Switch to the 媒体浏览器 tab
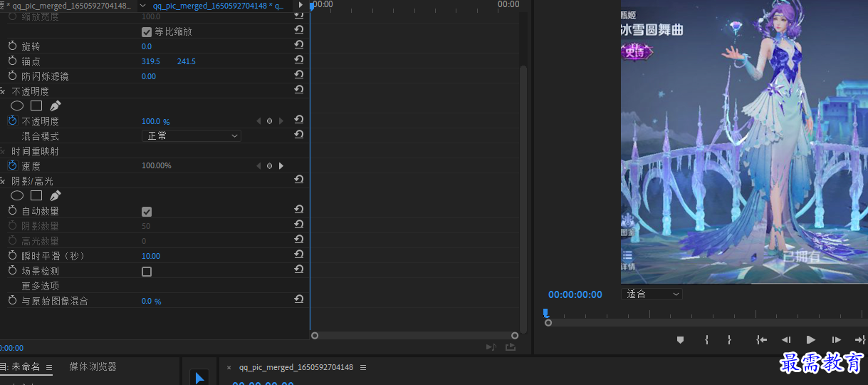Image resolution: width=868 pixels, height=385 pixels. [x=93, y=367]
